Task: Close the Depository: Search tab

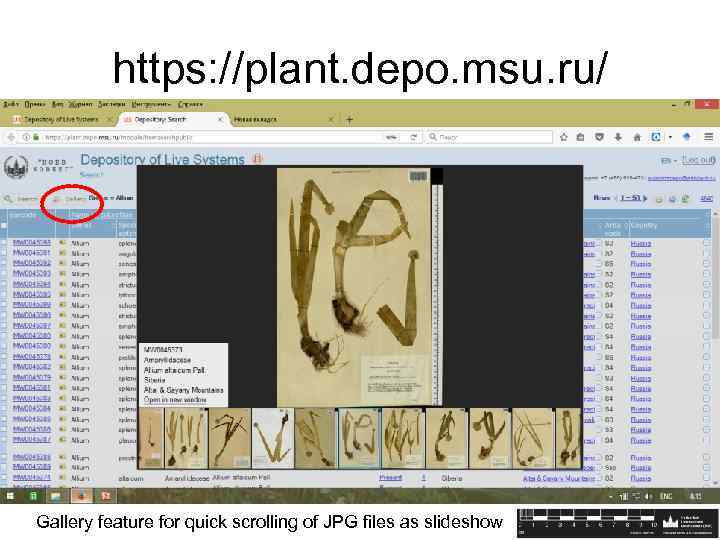Action: pyautogui.click(x=220, y=119)
